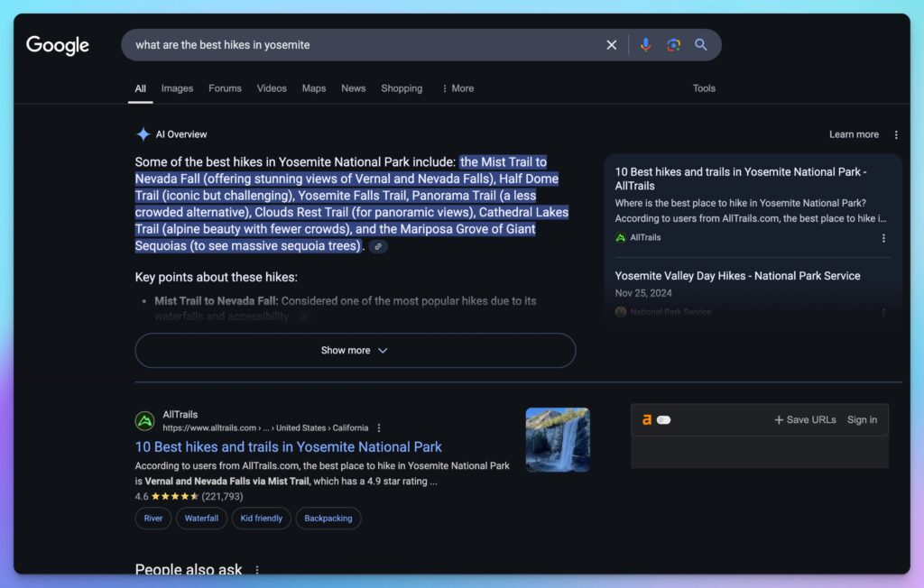
Task: Open the Learn more link
Action: tap(853, 133)
